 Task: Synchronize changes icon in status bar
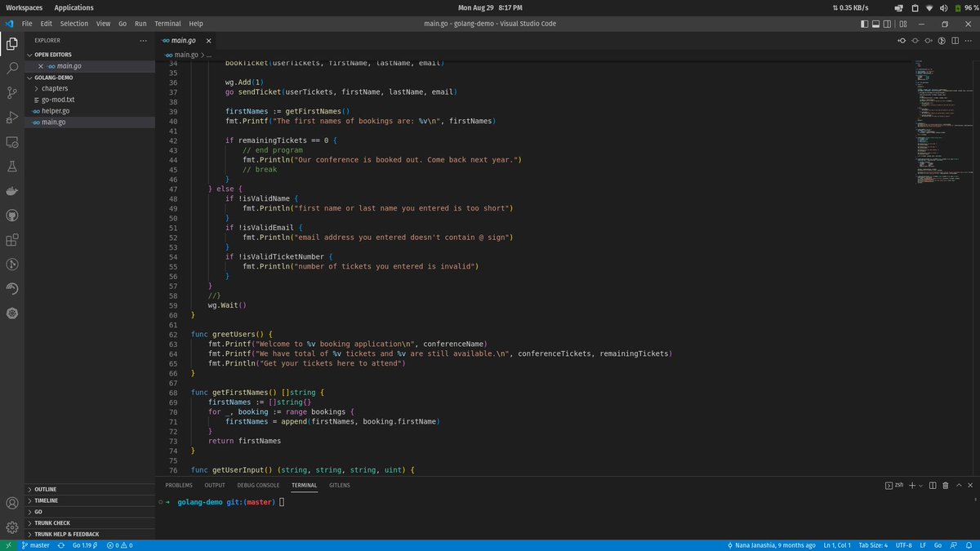point(61,544)
